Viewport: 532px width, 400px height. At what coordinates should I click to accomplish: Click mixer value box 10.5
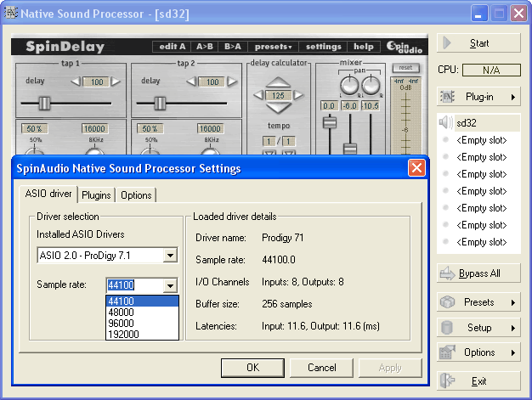click(x=371, y=106)
